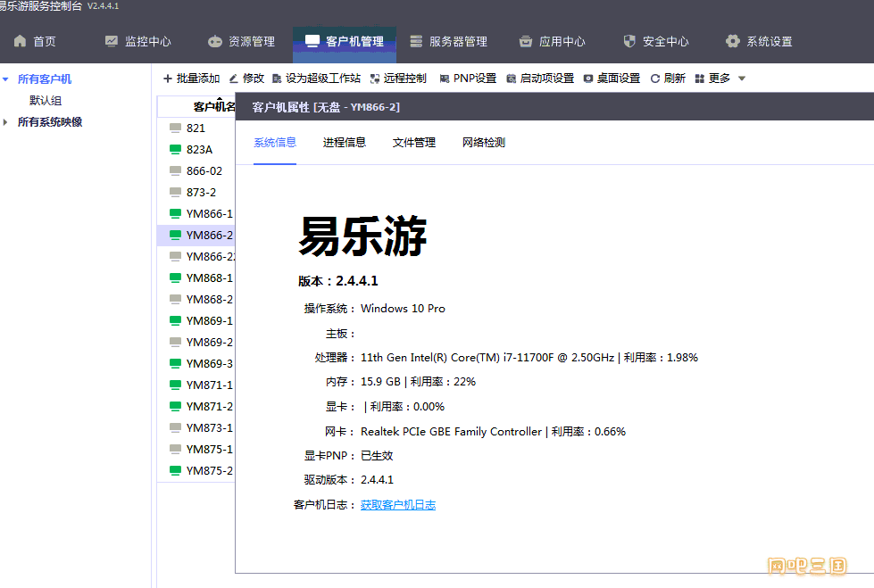This screenshot has width=874, height=588.
Task: Select the green icon for YM868-1
Action: [x=175, y=277]
